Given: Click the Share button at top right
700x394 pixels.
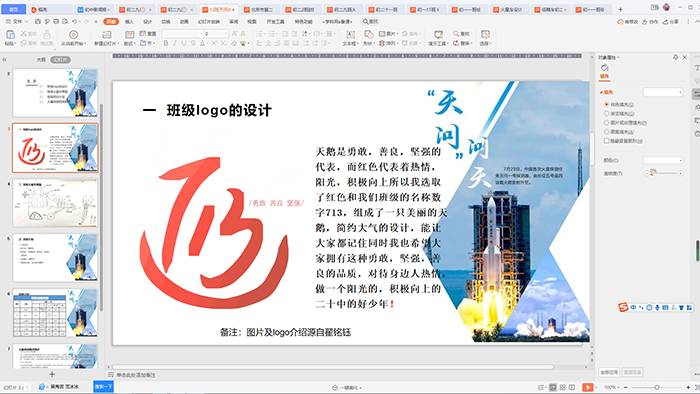Looking at the screenshot, I should click(x=671, y=21).
